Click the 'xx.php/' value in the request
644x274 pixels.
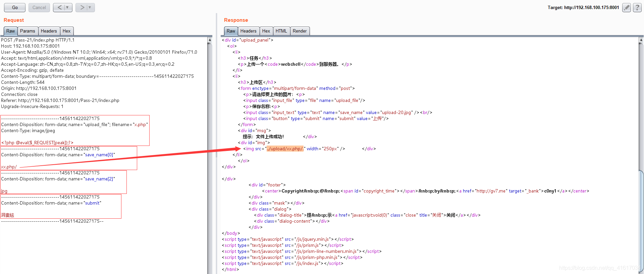click(x=9, y=167)
